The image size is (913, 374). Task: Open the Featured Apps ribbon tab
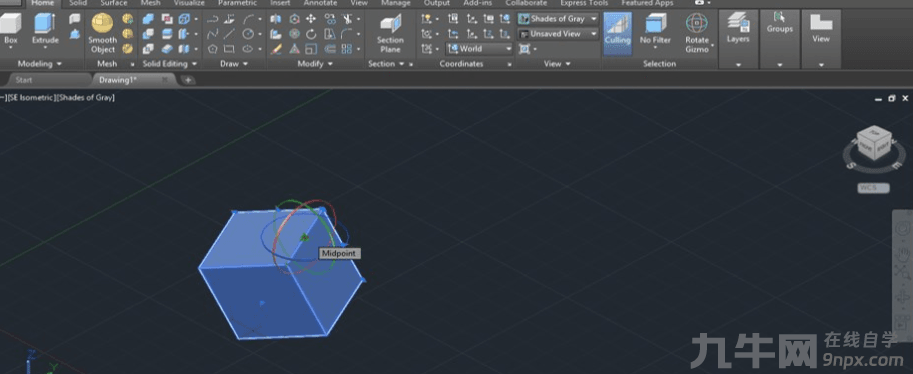[648, 3]
